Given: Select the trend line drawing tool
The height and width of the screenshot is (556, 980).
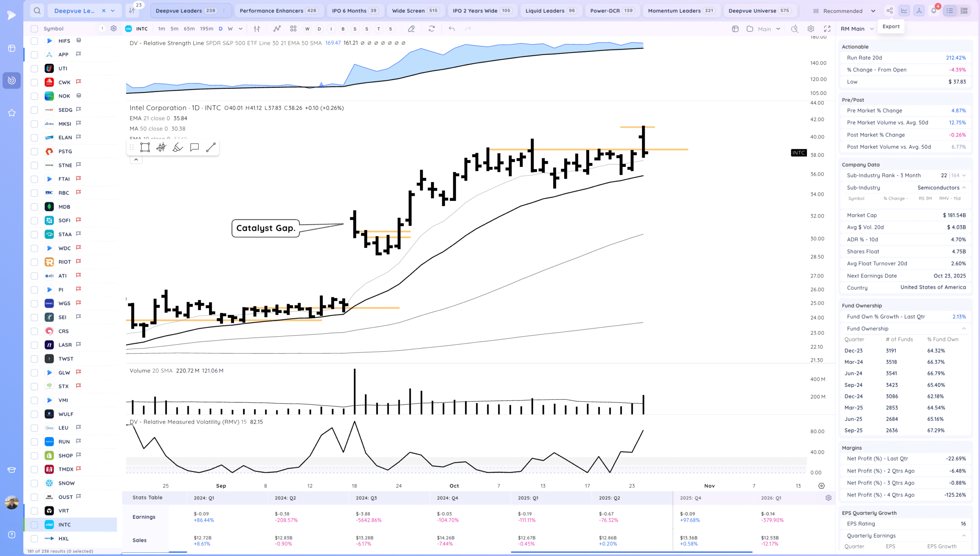Looking at the screenshot, I should pyautogui.click(x=211, y=147).
